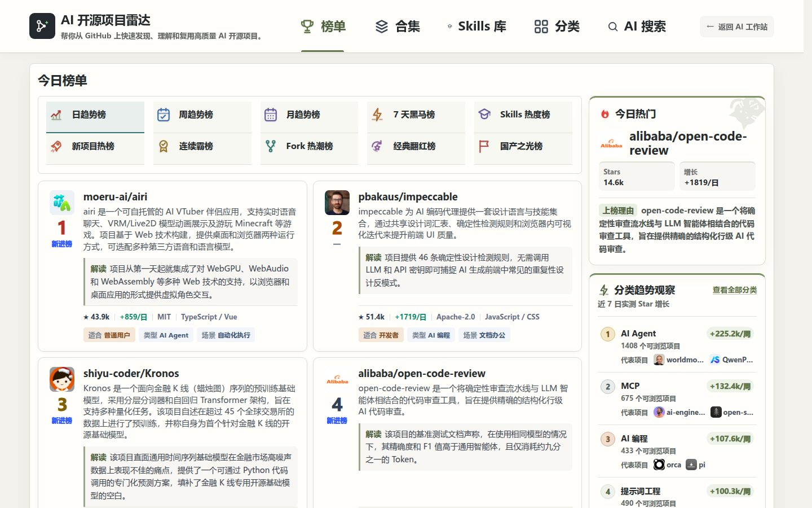Image resolution: width=812 pixels, height=508 pixels.
Task: Click the flame icon next to 今日热门
Action: [x=604, y=114]
